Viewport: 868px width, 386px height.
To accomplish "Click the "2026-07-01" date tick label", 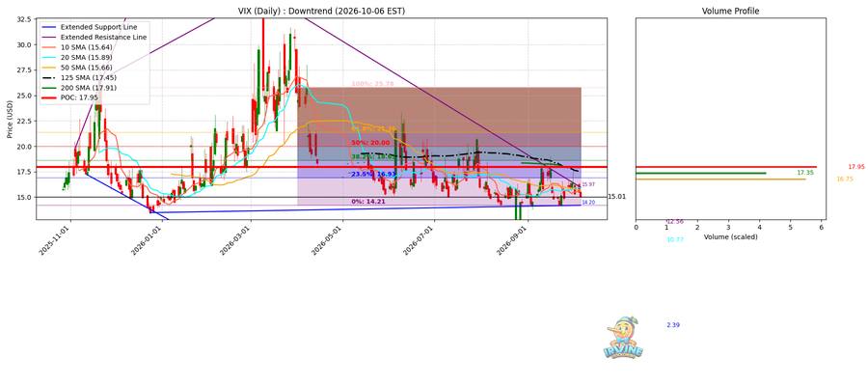I will [x=420, y=239].
